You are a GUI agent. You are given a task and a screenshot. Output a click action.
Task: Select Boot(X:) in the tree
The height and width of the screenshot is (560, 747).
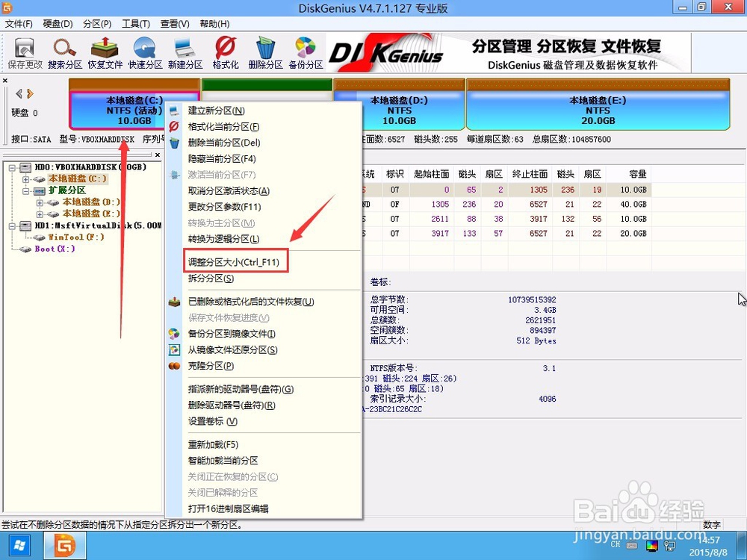[55, 249]
